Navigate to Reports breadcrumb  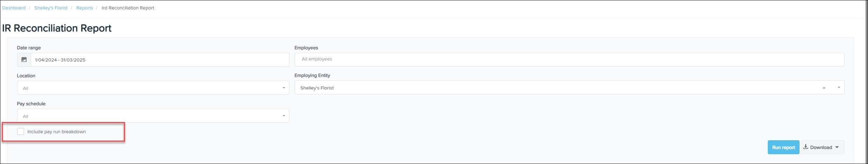(x=84, y=8)
